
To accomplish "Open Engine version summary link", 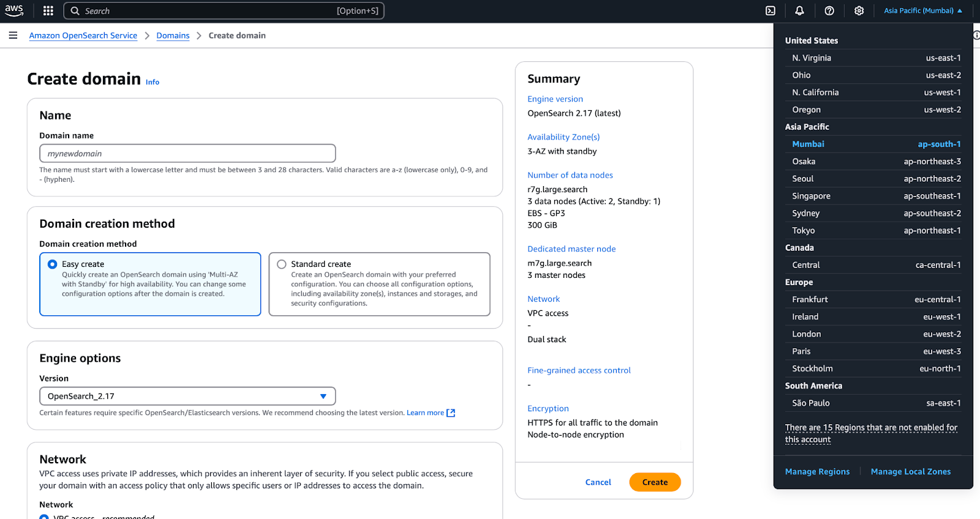I will coord(555,99).
